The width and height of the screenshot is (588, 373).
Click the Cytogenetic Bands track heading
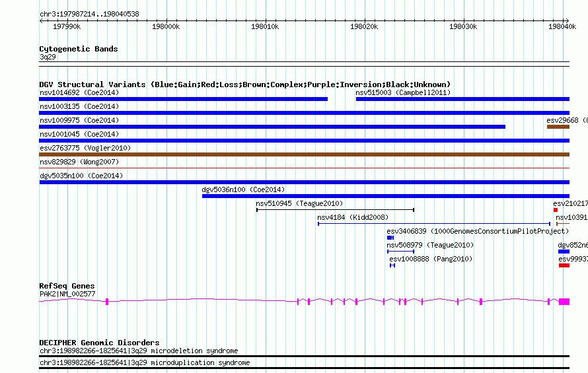coord(79,49)
